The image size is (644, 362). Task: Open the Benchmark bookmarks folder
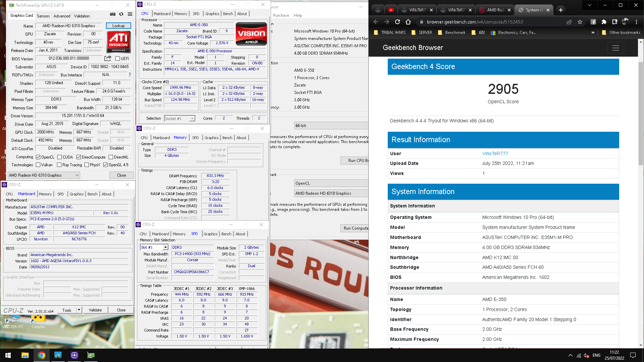(451, 33)
